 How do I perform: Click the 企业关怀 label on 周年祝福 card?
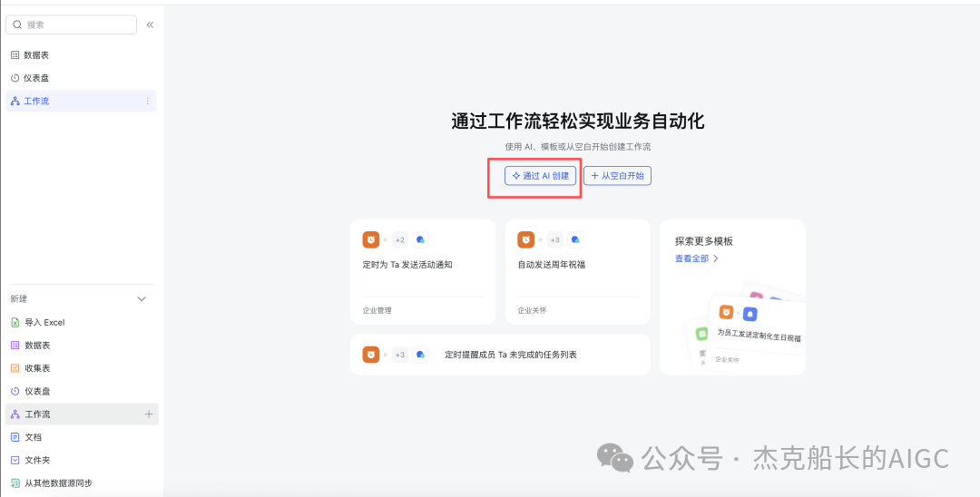[532, 310]
